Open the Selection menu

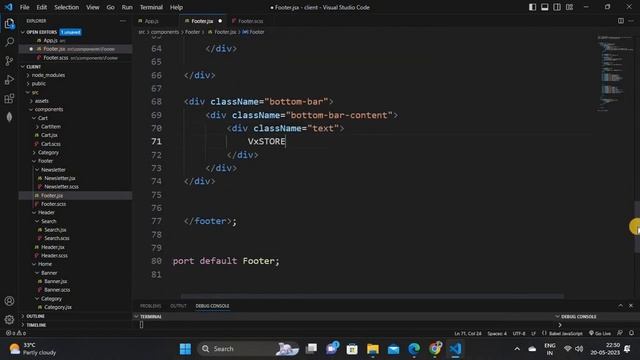tap(67, 7)
